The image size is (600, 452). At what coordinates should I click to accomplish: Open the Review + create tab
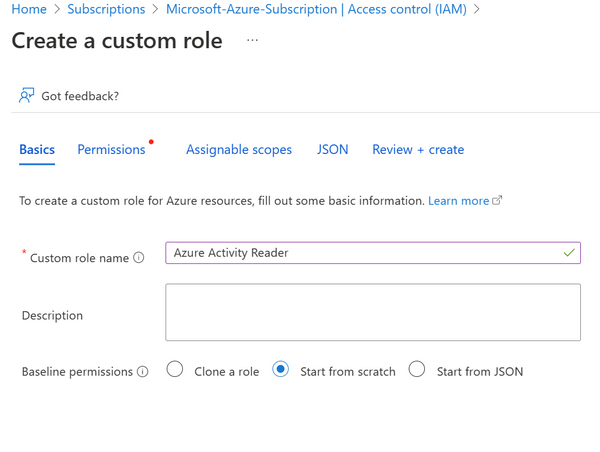pyautogui.click(x=418, y=150)
